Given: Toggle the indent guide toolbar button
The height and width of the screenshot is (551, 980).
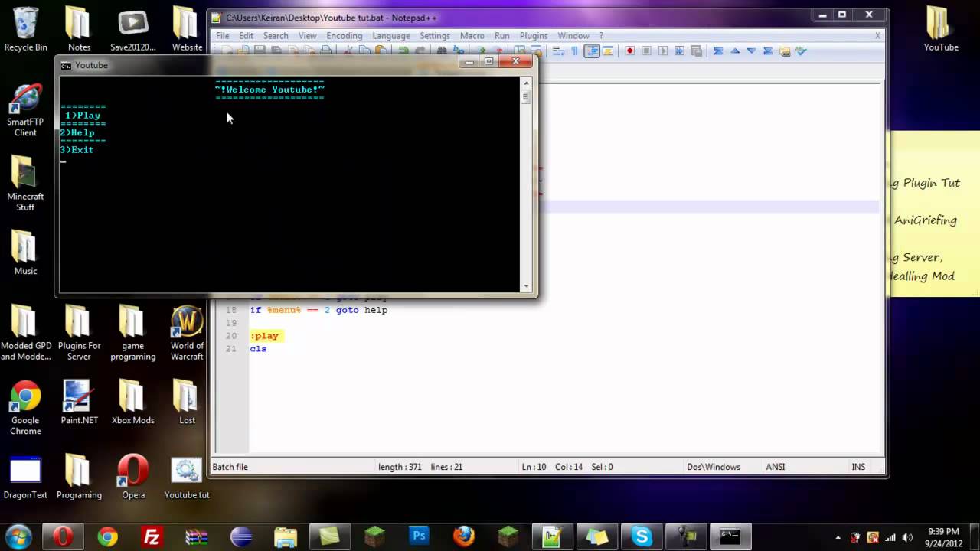Looking at the screenshot, I should point(592,51).
